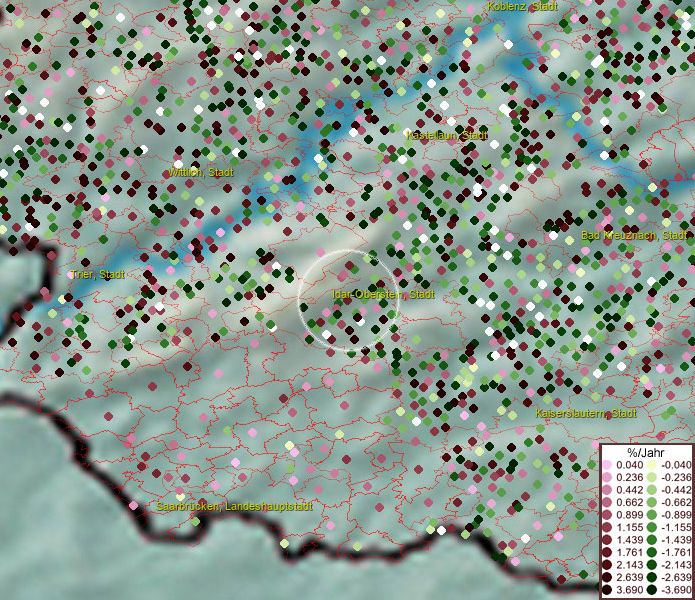Click the %/Jahr legend title
695x600 pixels.
pyautogui.click(x=646, y=452)
